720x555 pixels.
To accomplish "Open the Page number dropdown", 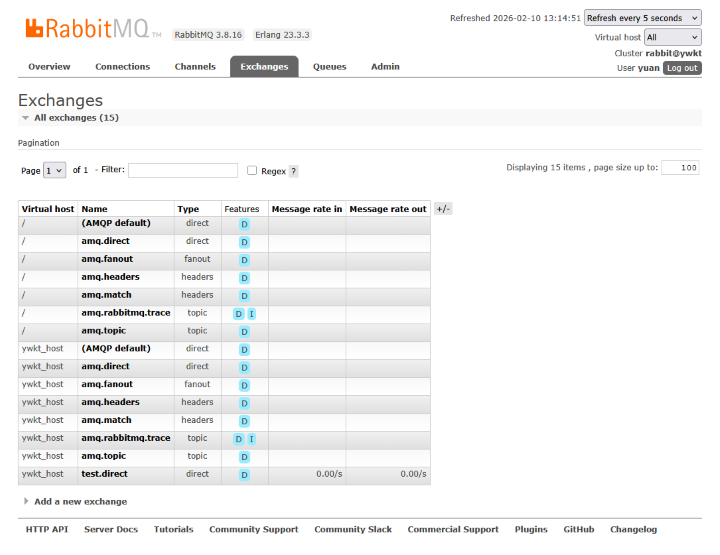I will click(x=55, y=170).
